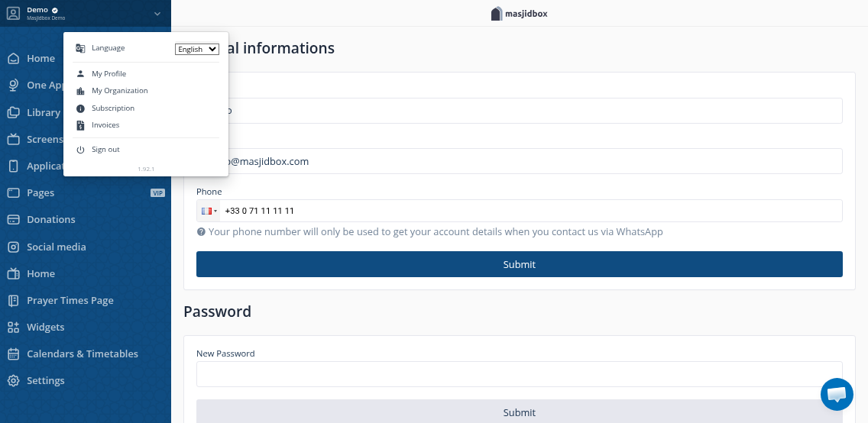Click the Home envelope icon in sidebar
This screenshot has width=868, height=423.
13,59
